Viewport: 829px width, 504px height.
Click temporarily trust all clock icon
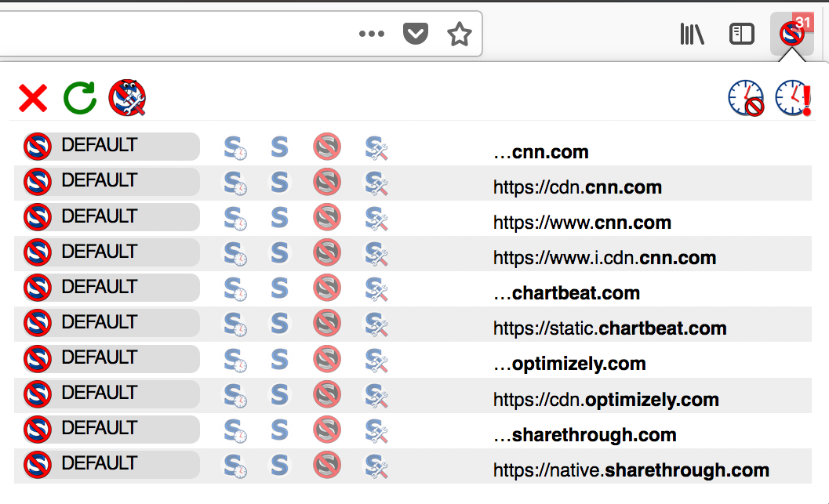point(793,98)
